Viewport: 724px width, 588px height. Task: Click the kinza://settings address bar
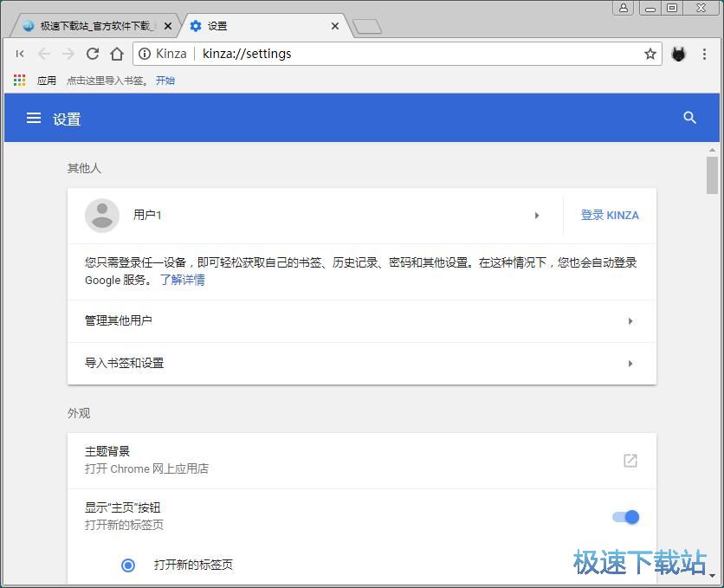point(398,54)
